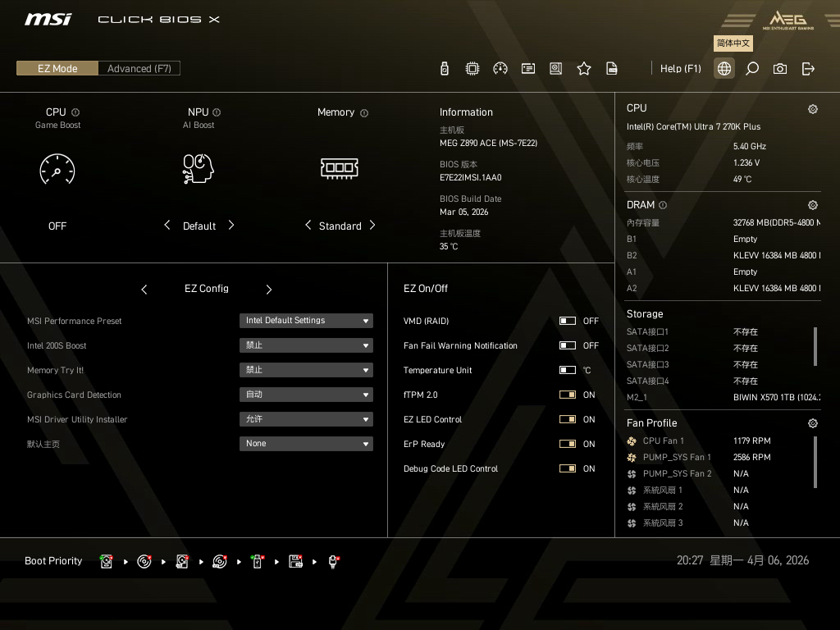Viewport: 840px width, 630px height.
Task: Toggle Fan Fail Warning Notification switch
Action: 568,345
